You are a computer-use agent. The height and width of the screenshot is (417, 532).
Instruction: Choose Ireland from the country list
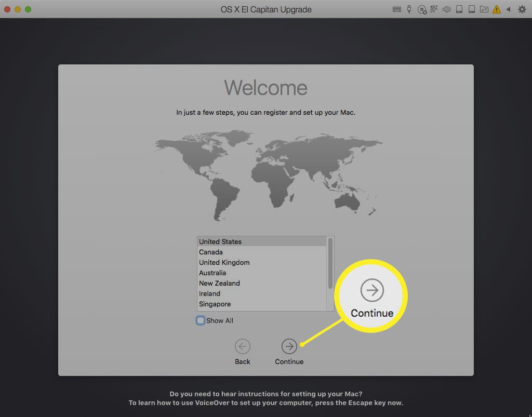tap(210, 293)
